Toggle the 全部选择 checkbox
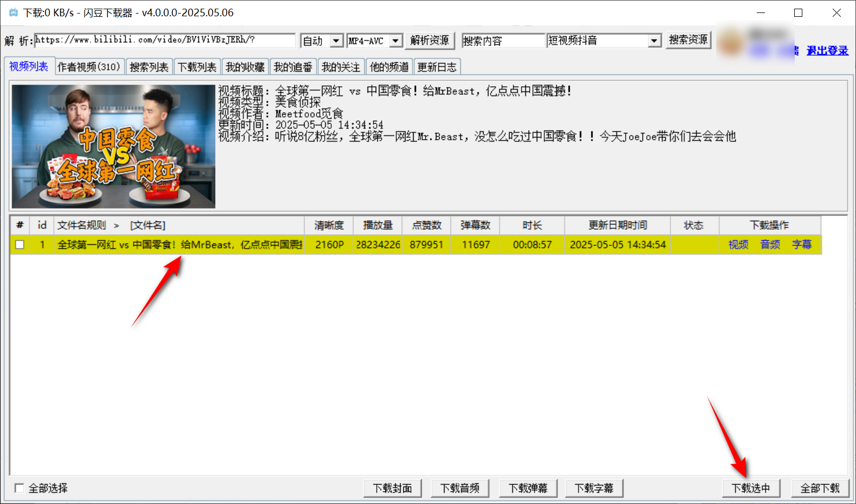The image size is (856, 504). (20, 488)
